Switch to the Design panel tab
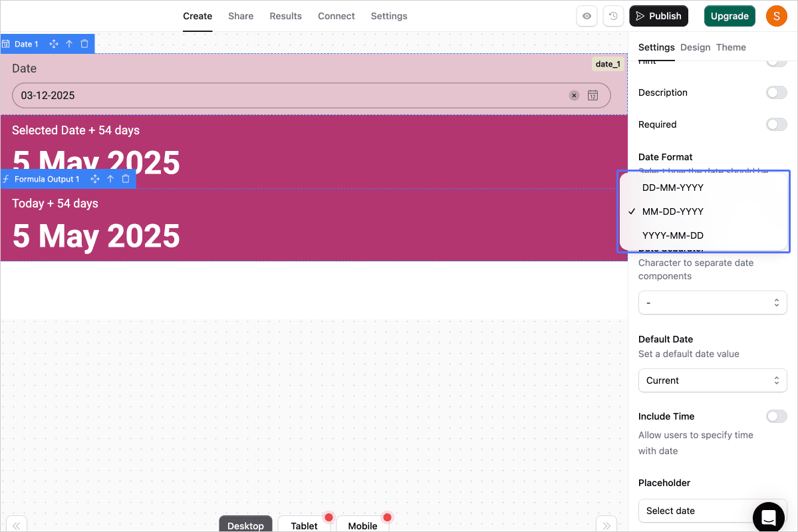The width and height of the screenshot is (798, 532). [696, 47]
